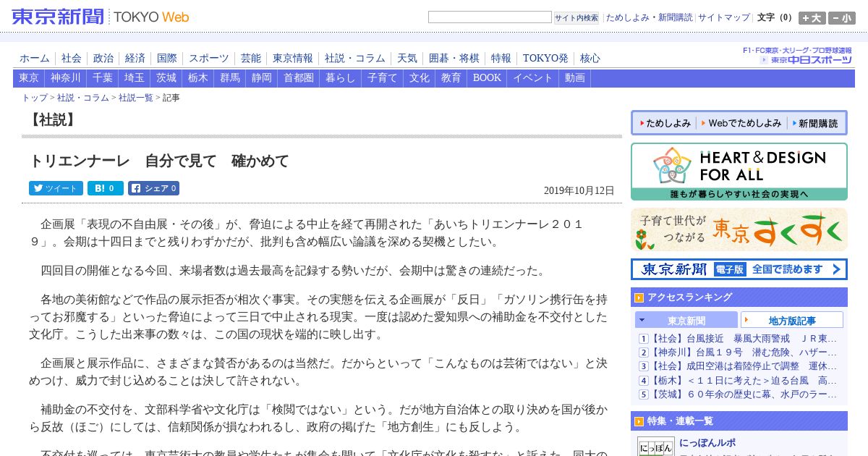The image size is (868, 456).
Task: Decrease text size with －小 button
Action: point(842,18)
